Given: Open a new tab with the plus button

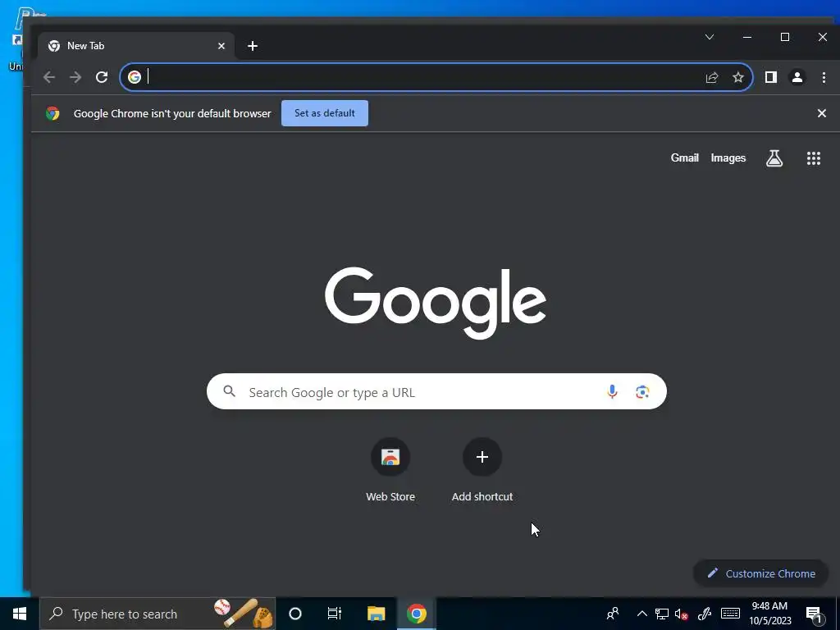Looking at the screenshot, I should (253, 46).
